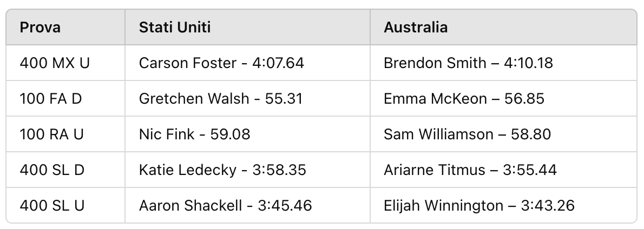
Task: Click the Carson Foster 4:07.64 cell
Action: [x=221, y=63]
